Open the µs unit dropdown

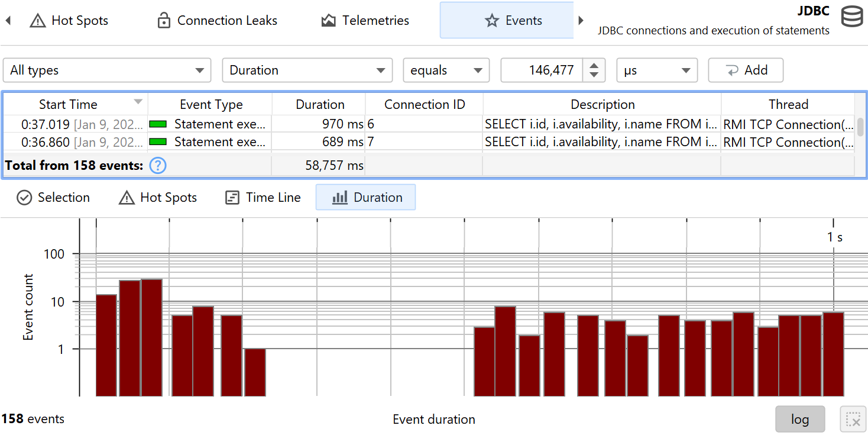[x=656, y=70]
